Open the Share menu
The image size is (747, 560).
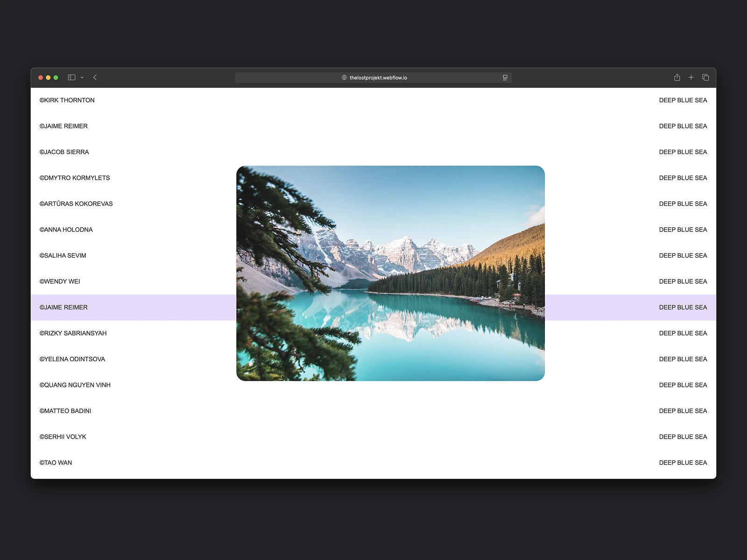(677, 77)
